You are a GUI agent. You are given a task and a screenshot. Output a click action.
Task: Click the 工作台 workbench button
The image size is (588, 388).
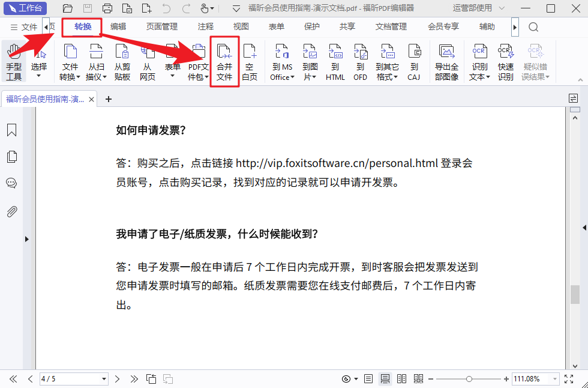[25, 8]
